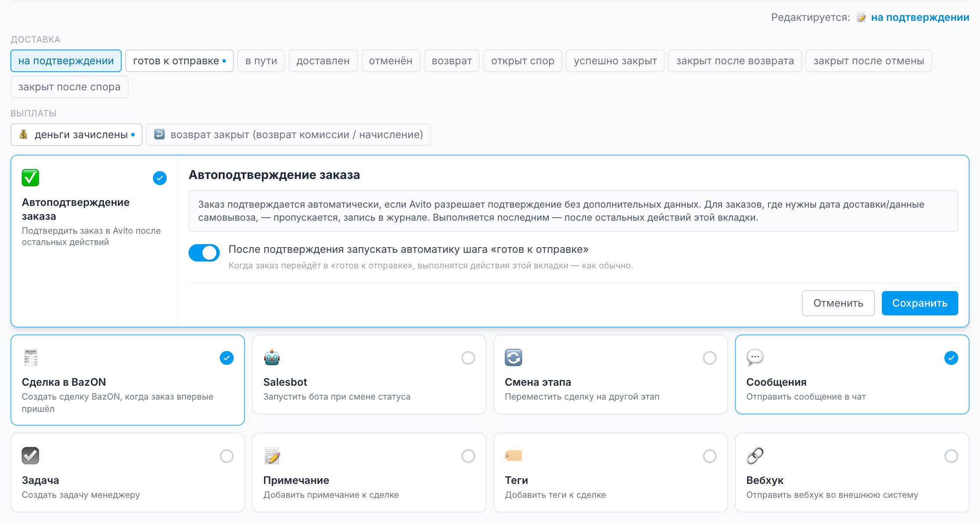Image resolution: width=980 pixels, height=523 pixels.
Task: Click the memo icon next to Редактируется
Action: [861, 17]
